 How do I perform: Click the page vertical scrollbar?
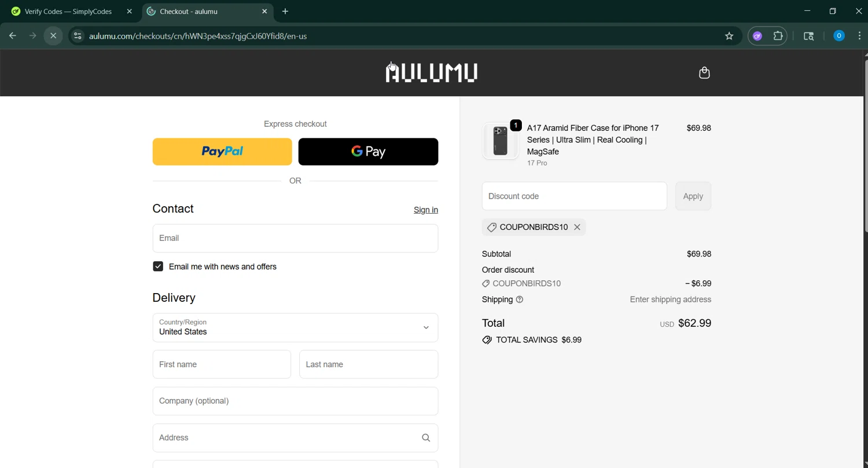tap(865, 145)
